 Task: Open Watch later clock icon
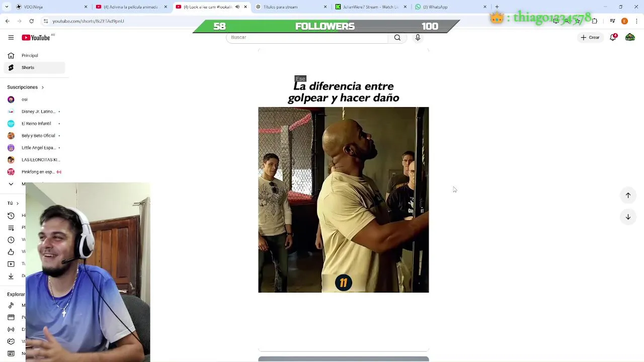click(x=11, y=239)
